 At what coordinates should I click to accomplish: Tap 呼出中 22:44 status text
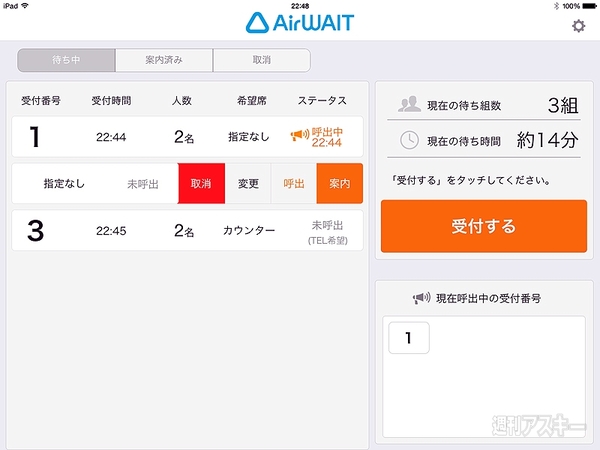[327, 137]
